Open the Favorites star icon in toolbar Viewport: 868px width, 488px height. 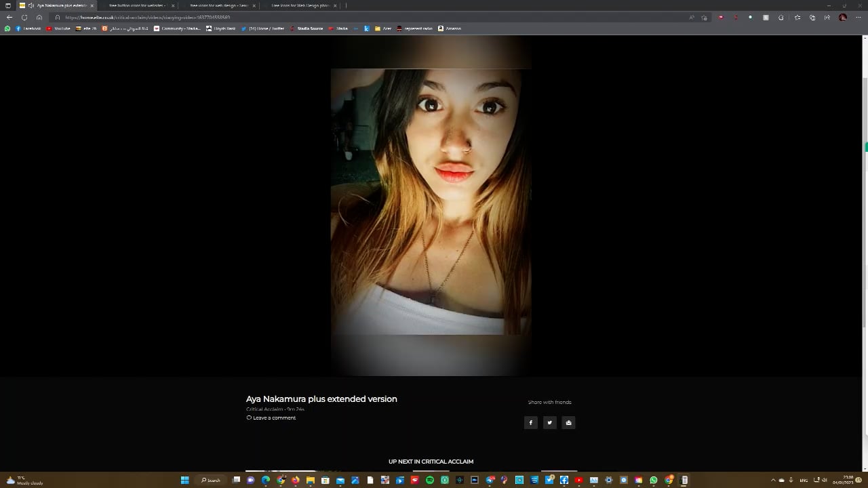(x=797, y=17)
